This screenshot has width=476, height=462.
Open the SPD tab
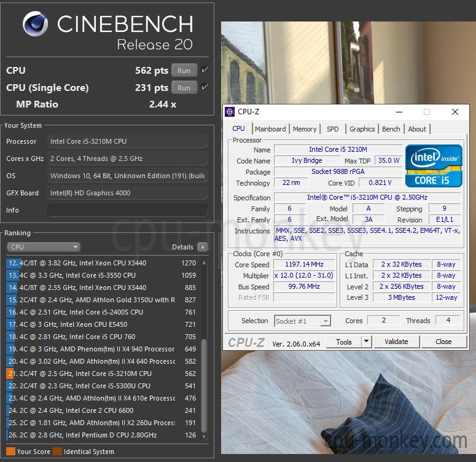[332, 129]
